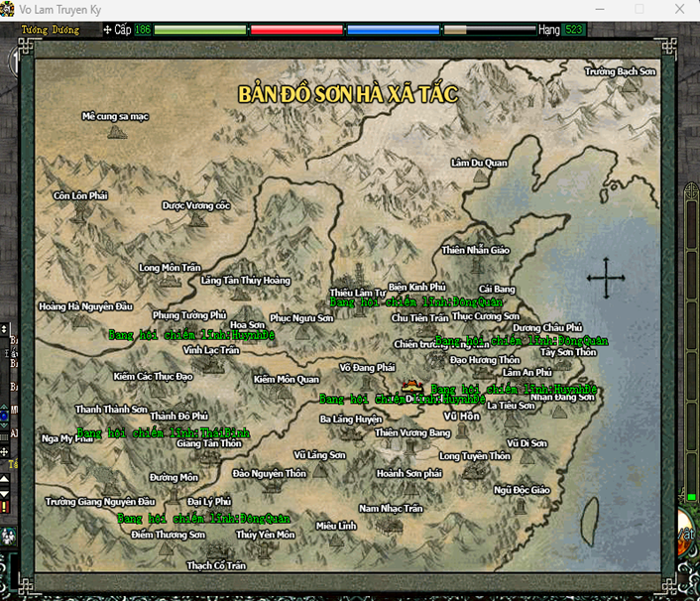Collapse the list with the white down arrow

4,493
